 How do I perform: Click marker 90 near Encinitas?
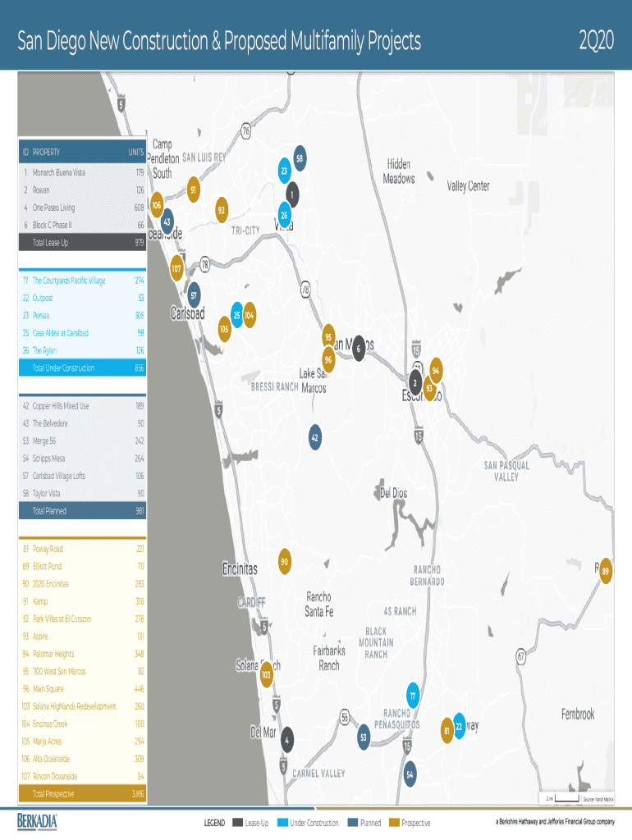coord(284,562)
